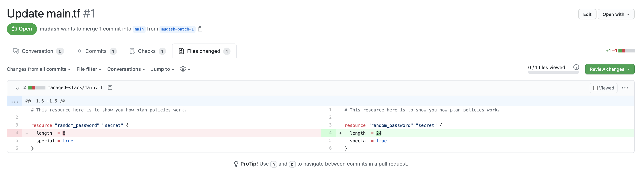This screenshot has width=644, height=181.
Task: Click the 'p' keyboard key hint
Action: click(x=292, y=164)
